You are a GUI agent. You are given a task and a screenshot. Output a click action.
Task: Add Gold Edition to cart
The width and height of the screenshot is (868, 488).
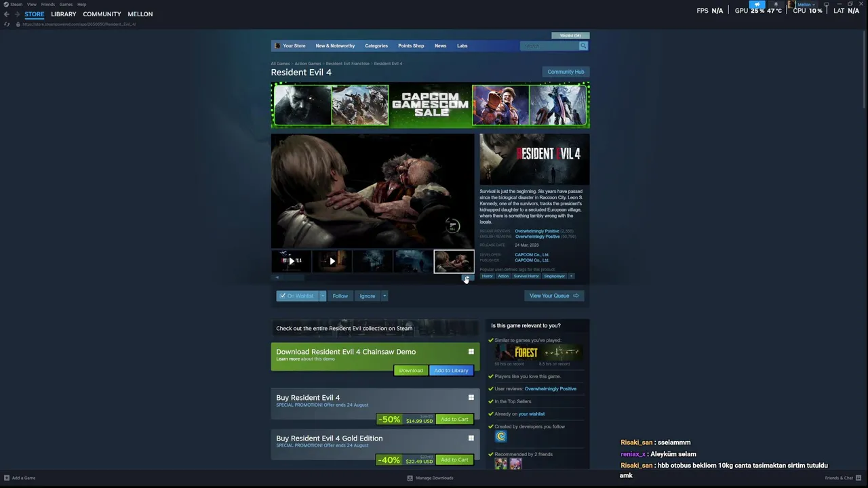point(454,460)
